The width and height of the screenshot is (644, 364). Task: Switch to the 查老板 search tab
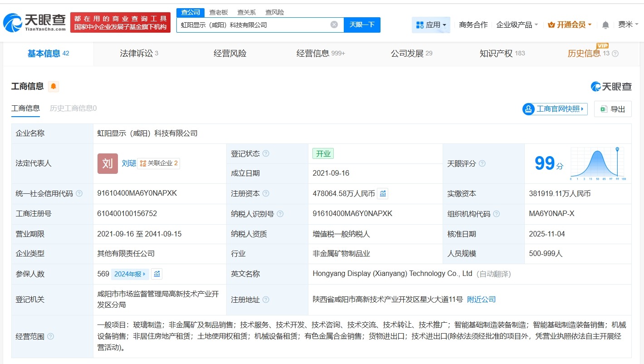tap(218, 12)
